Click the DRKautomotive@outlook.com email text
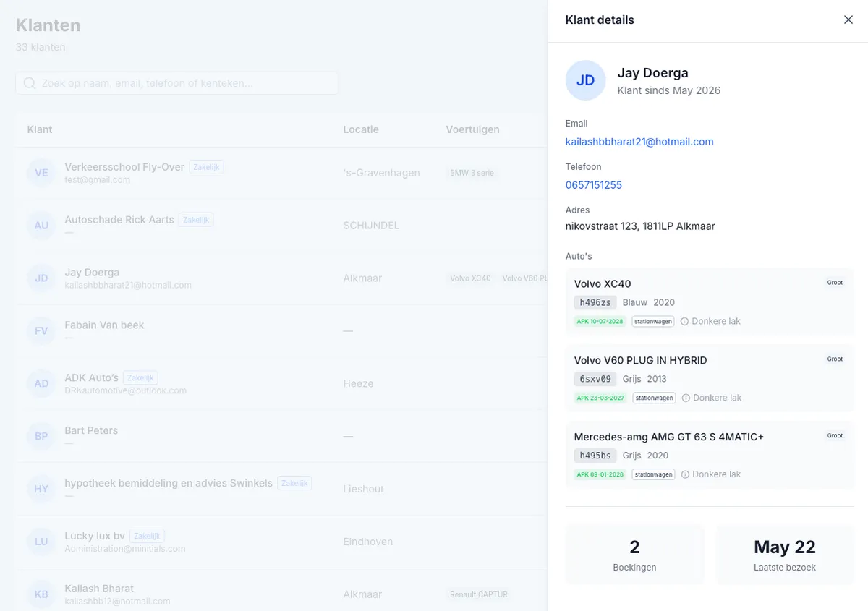 (125, 390)
